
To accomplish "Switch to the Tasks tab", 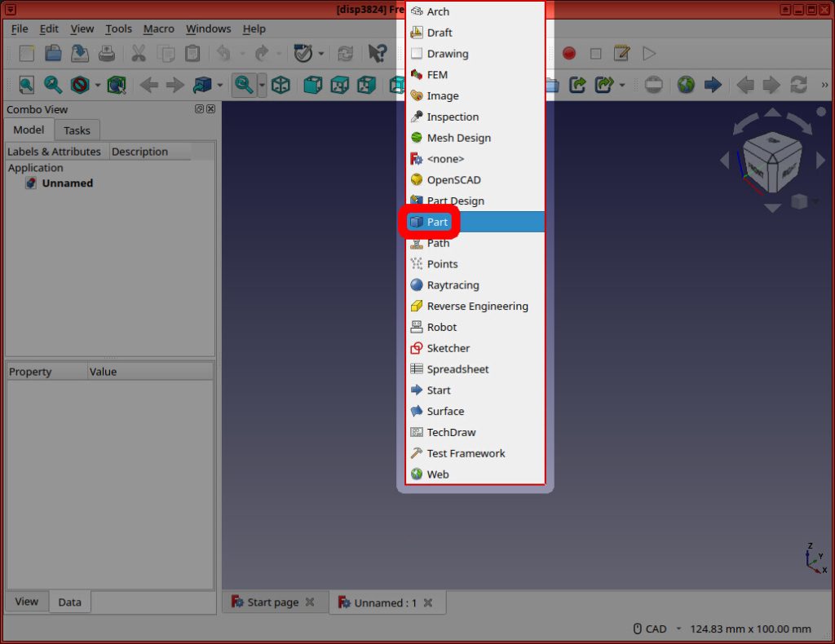I will click(77, 130).
